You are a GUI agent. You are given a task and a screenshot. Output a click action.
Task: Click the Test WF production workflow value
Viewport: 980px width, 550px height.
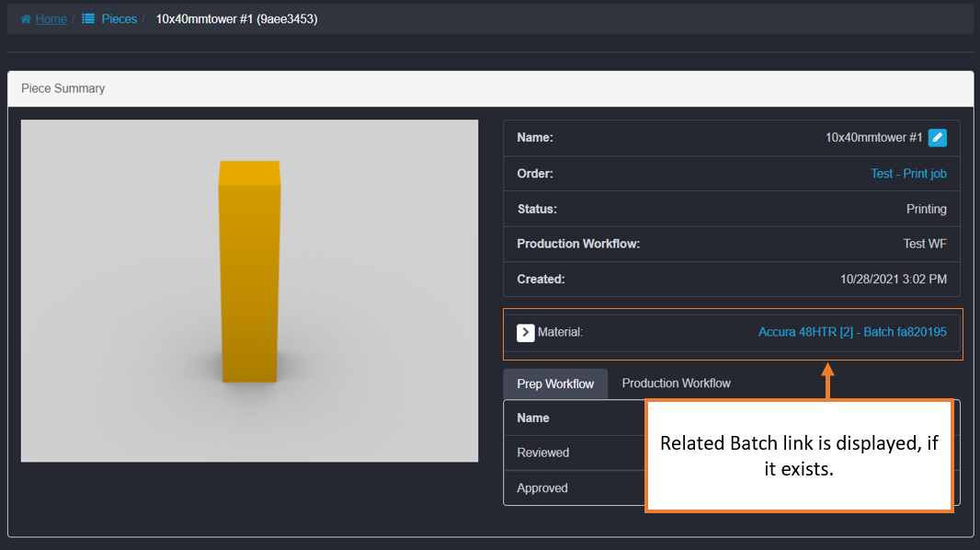click(x=925, y=244)
